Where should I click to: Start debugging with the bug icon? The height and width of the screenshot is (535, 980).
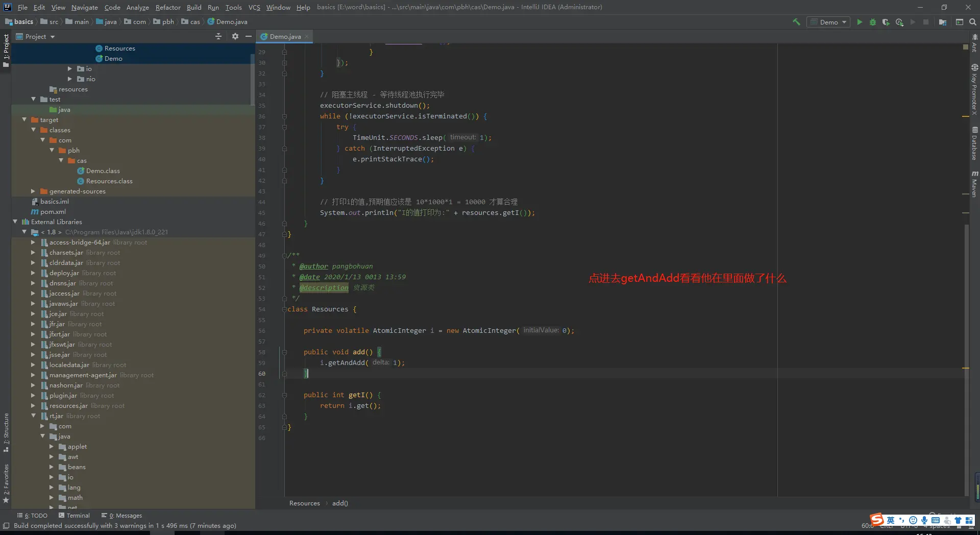point(873,22)
